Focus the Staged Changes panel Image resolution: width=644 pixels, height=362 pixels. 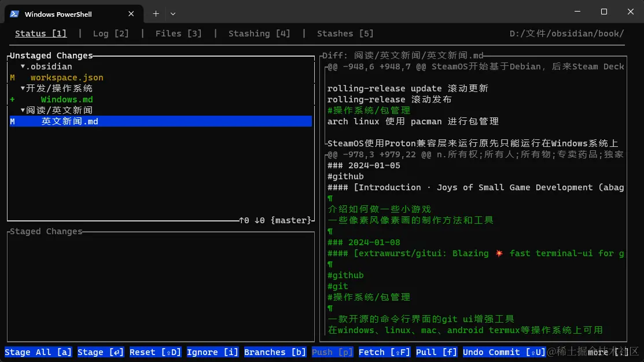click(161, 286)
